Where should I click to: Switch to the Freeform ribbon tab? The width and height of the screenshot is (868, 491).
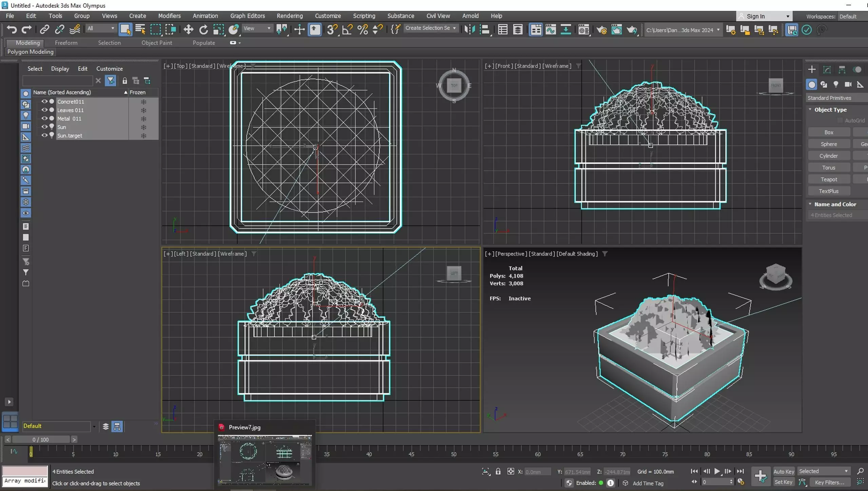[66, 43]
